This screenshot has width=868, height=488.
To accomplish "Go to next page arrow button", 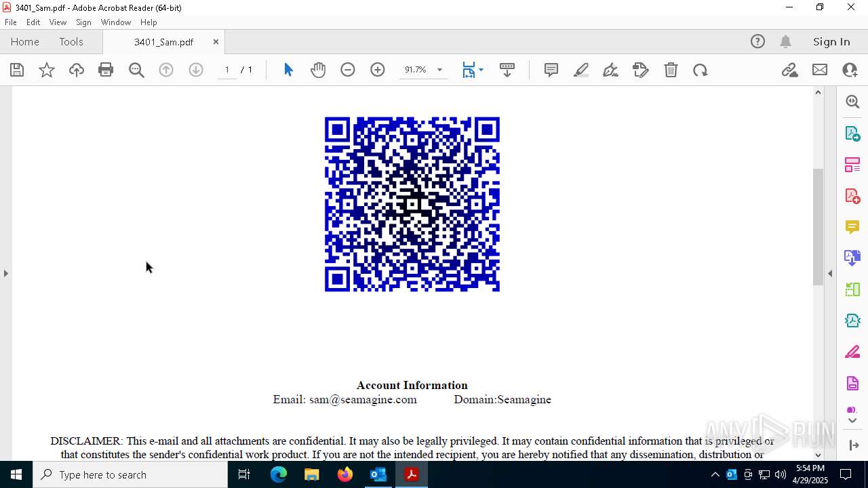I will point(196,70).
